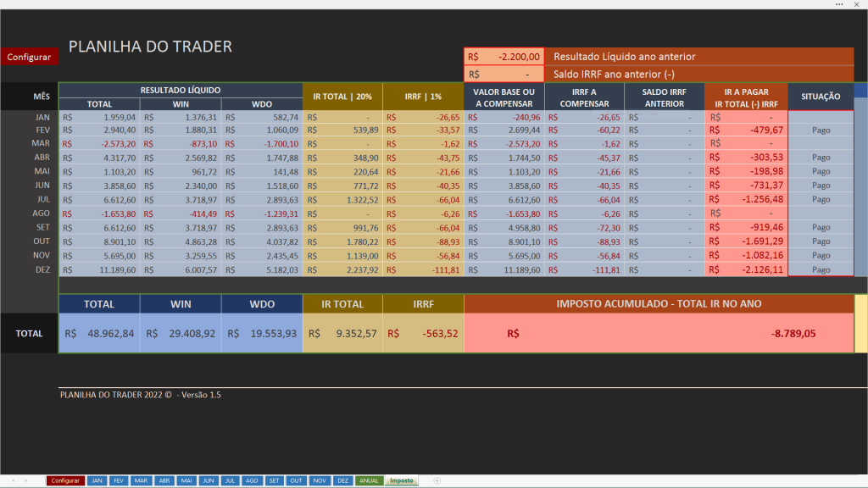Open the Situação cell for JAN
This screenshot has width=868, height=488.
(x=821, y=118)
